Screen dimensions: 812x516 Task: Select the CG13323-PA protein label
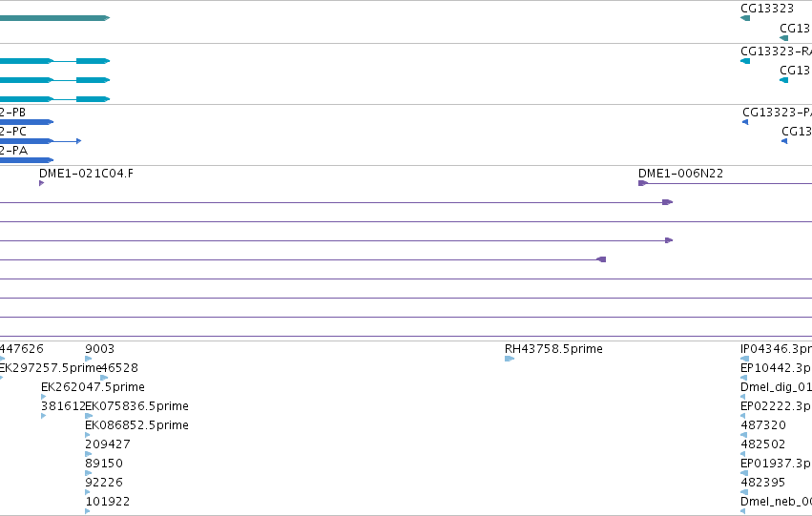(777, 113)
